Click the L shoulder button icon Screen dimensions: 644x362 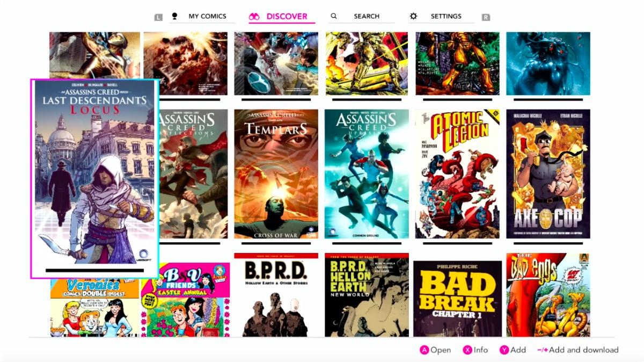[158, 17]
